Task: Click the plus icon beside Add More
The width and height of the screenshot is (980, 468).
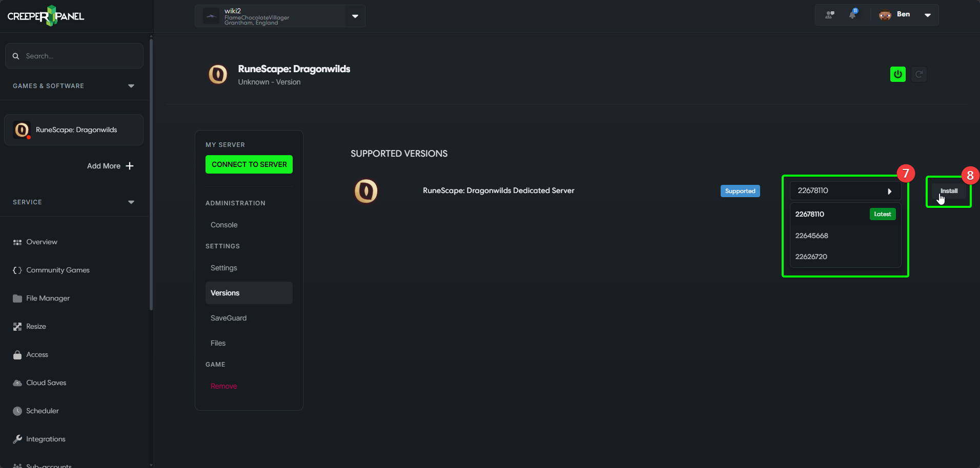Action: point(130,166)
